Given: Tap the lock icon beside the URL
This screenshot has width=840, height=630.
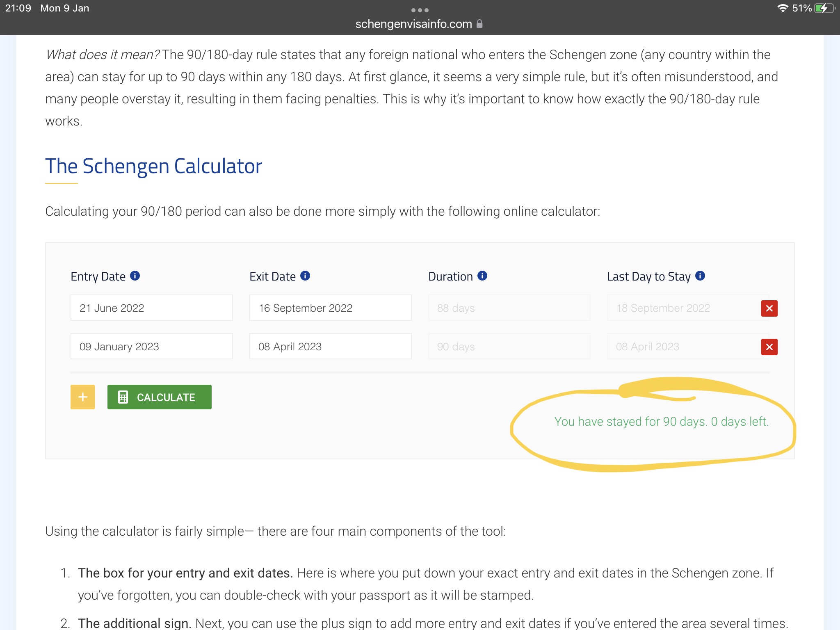Looking at the screenshot, I should (x=479, y=24).
